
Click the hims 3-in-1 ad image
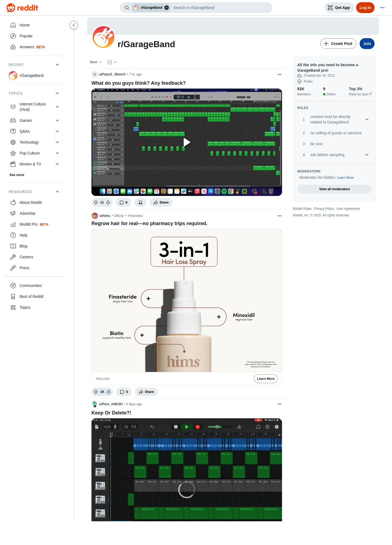point(187,301)
